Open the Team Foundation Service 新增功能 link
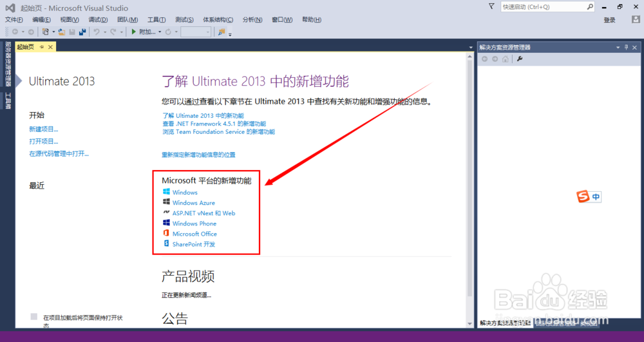The width and height of the screenshot is (644, 342). pyautogui.click(x=218, y=132)
